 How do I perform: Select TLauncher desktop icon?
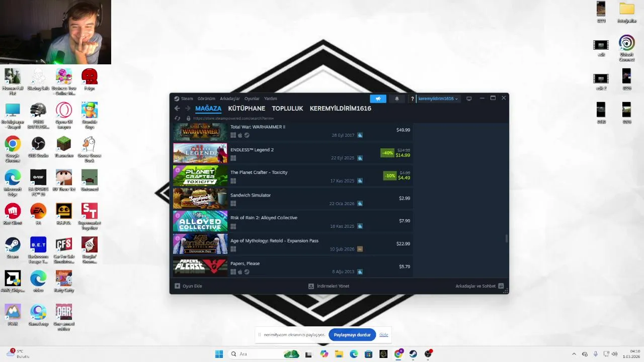click(64, 147)
